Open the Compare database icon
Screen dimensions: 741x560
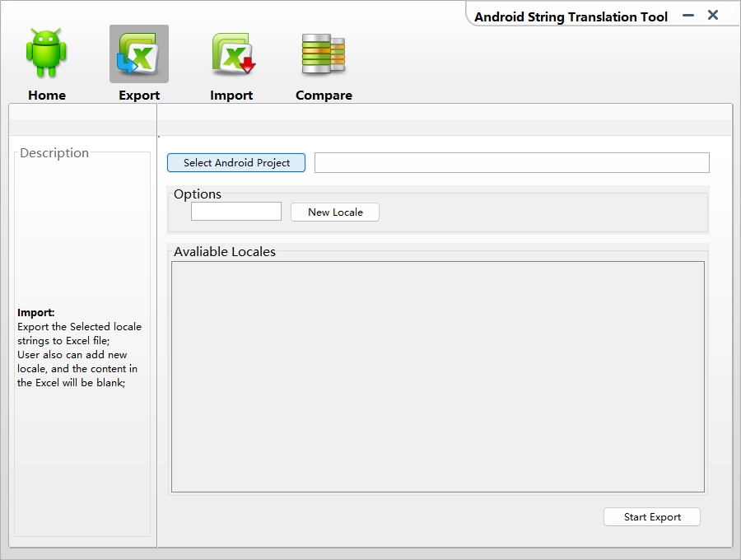pos(324,54)
